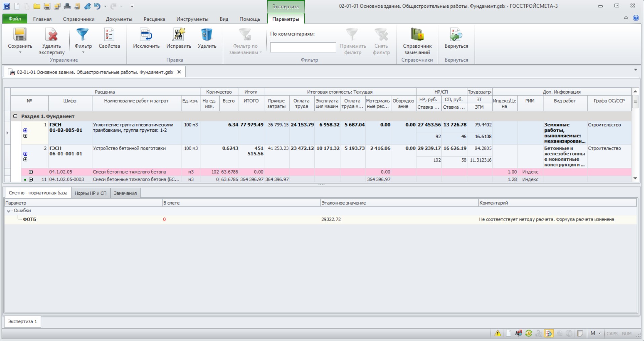Click the warning triangle status bar icon

tap(498, 333)
